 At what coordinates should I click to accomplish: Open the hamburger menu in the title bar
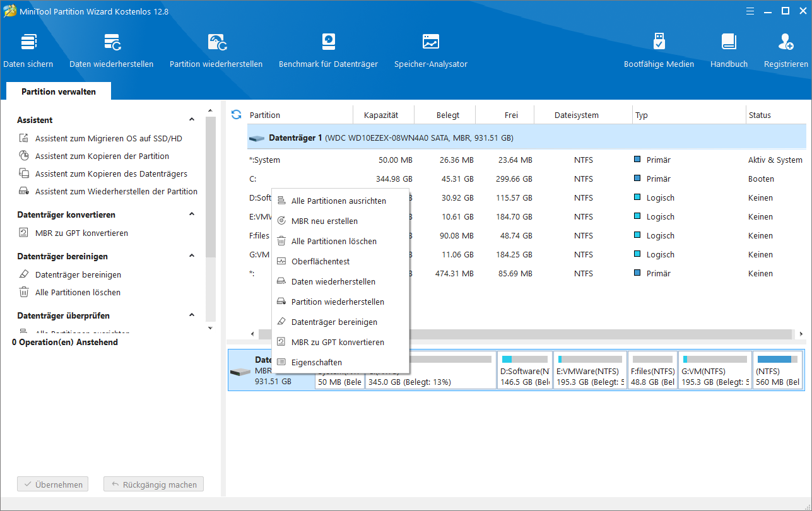click(750, 11)
